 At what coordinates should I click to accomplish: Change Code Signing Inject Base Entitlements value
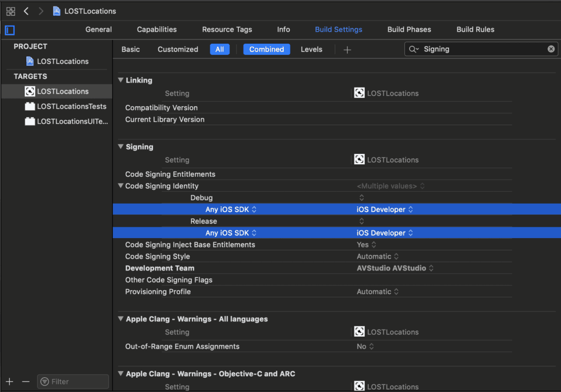(x=367, y=245)
